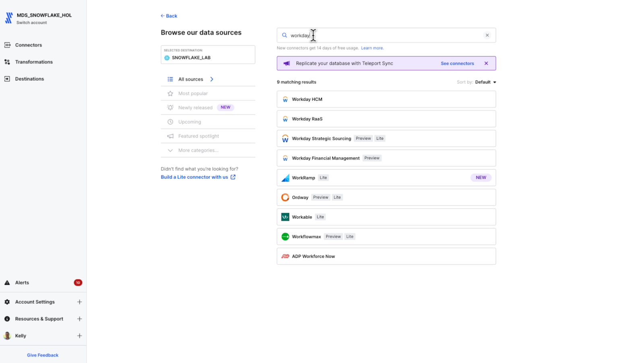Click the NEW badge beside Newly released
The height and width of the screenshot is (363, 644).
tap(225, 108)
